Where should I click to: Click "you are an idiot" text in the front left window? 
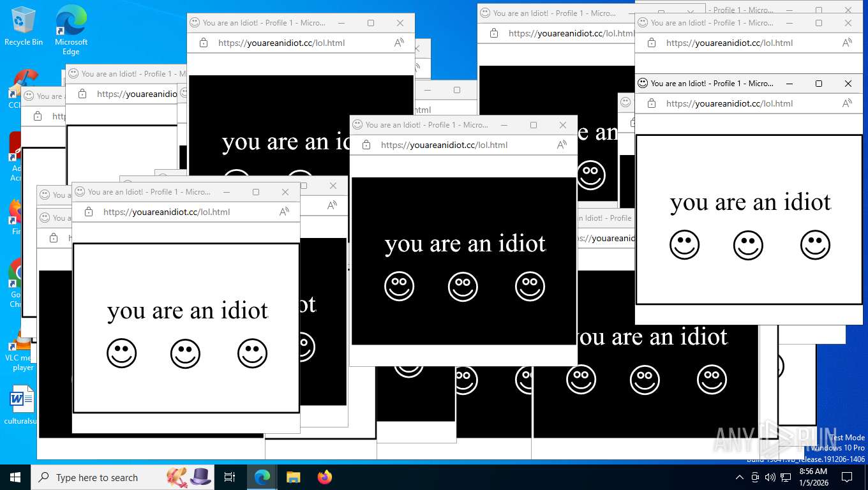click(188, 311)
